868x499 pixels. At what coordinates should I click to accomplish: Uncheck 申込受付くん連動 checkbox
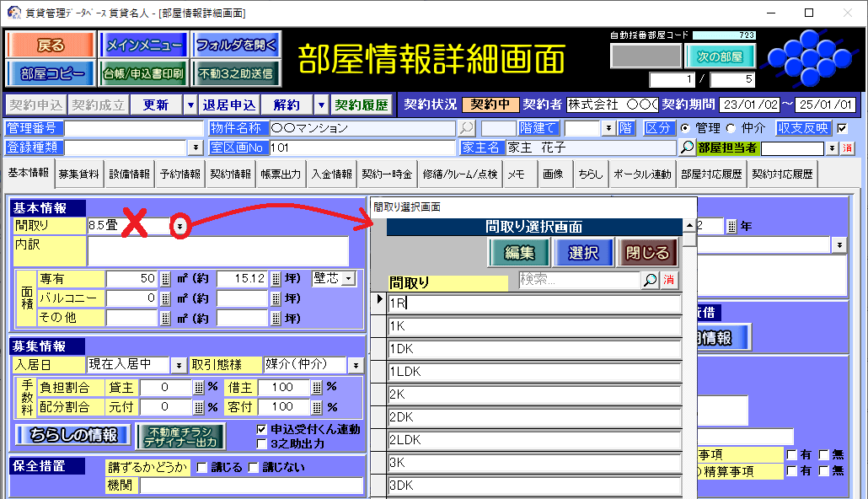click(x=262, y=429)
